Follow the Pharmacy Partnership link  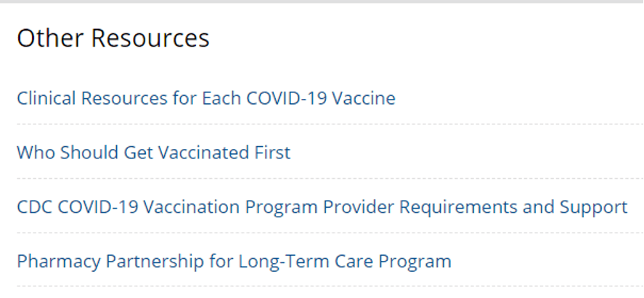234,261
